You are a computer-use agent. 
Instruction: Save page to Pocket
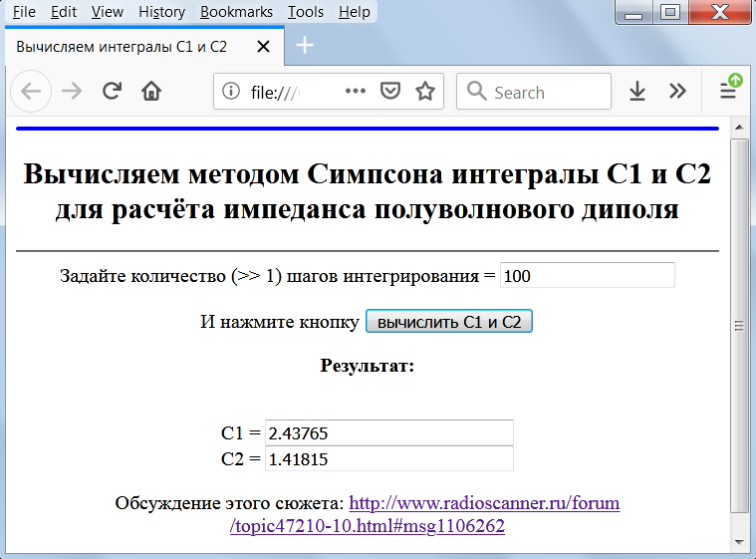point(390,91)
